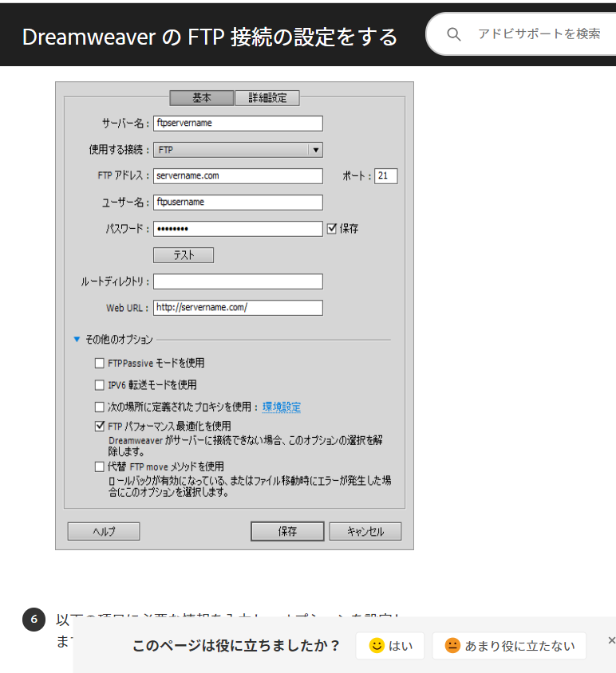
Task: Click the あまり役に立たない feedback button
Action: coord(509,646)
